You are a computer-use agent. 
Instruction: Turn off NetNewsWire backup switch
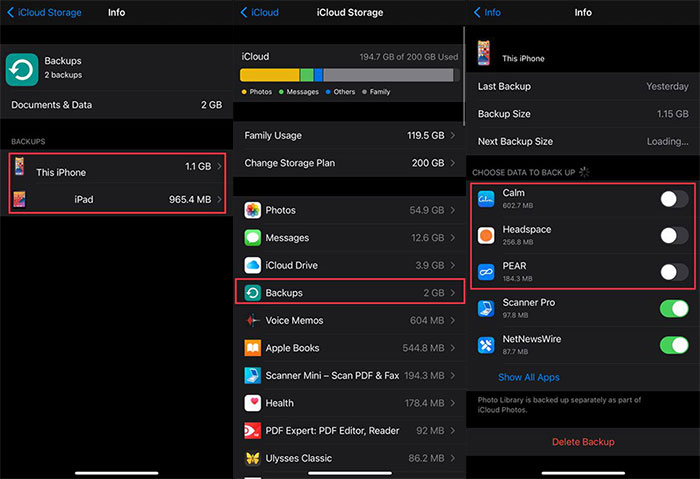(x=674, y=345)
